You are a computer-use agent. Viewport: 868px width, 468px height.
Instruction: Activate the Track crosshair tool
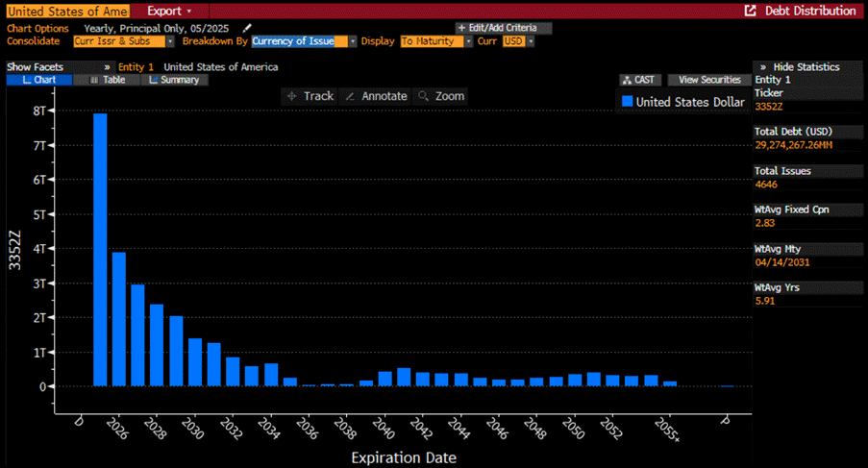point(310,96)
